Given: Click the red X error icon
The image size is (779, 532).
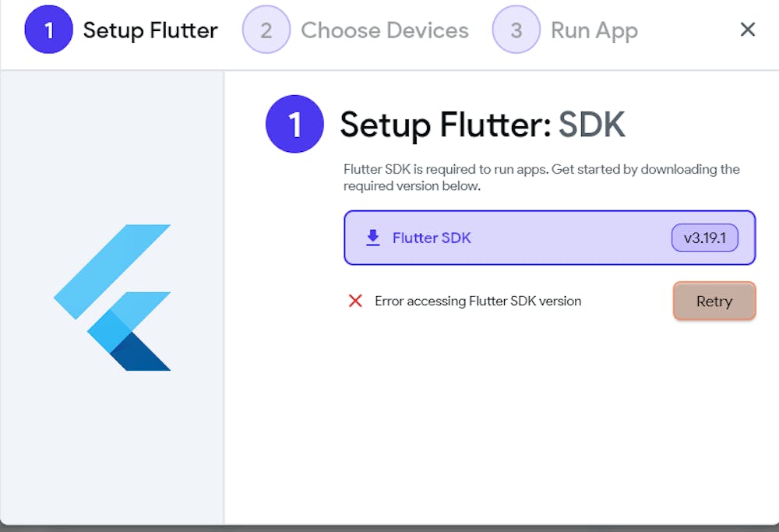Looking at the screenshot, I should coord(355,301).
